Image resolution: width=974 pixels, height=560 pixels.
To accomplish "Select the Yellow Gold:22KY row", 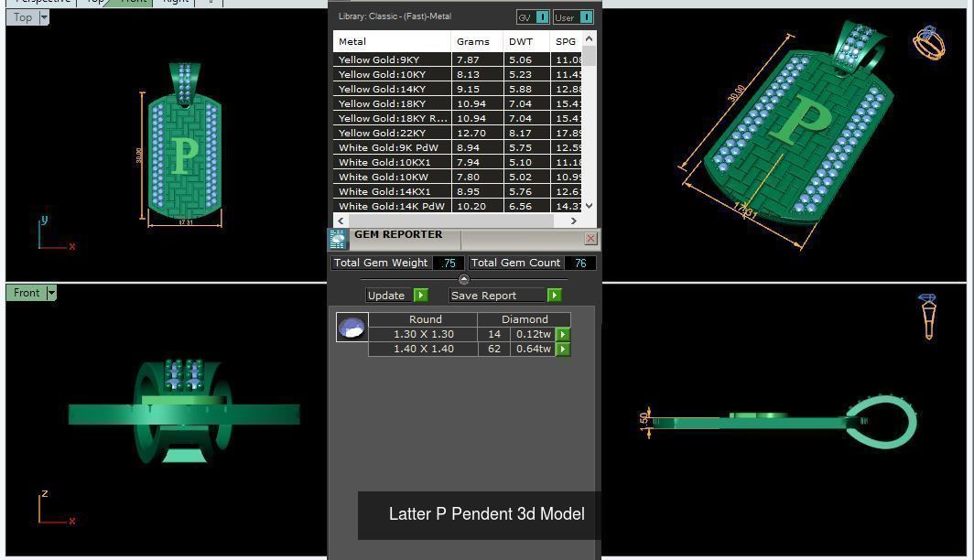I will click(457, 133).
